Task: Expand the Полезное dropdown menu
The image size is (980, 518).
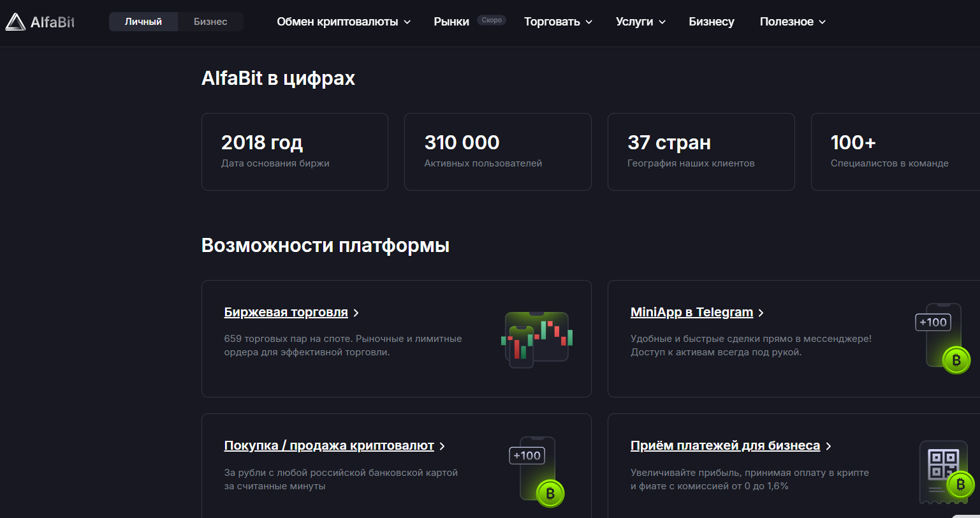Action: coord(793,22)
